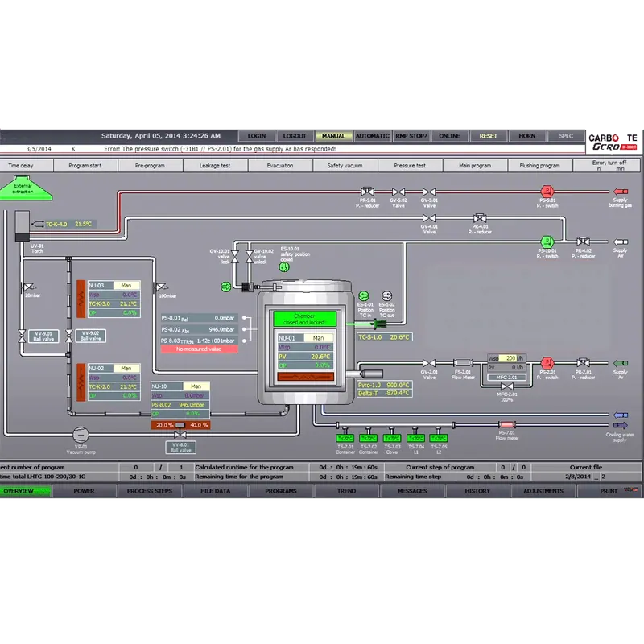The width and height of the screenshot is (644, 644).
Task: Toggle NU-10 Man mode field
Action: click(x=196, y=386)
